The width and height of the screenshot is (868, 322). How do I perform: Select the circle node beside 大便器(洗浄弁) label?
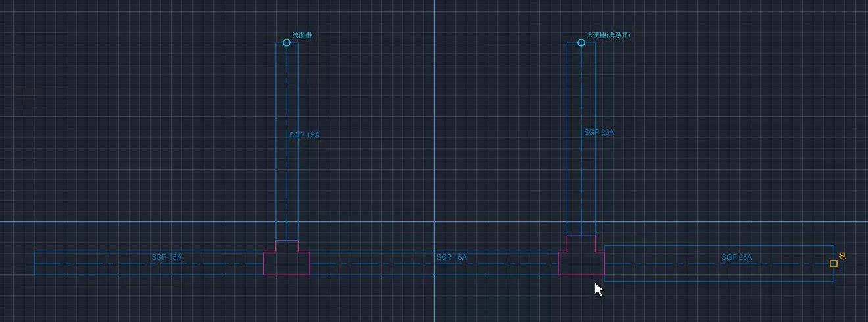pyautogui.click(x=581, y=43)
